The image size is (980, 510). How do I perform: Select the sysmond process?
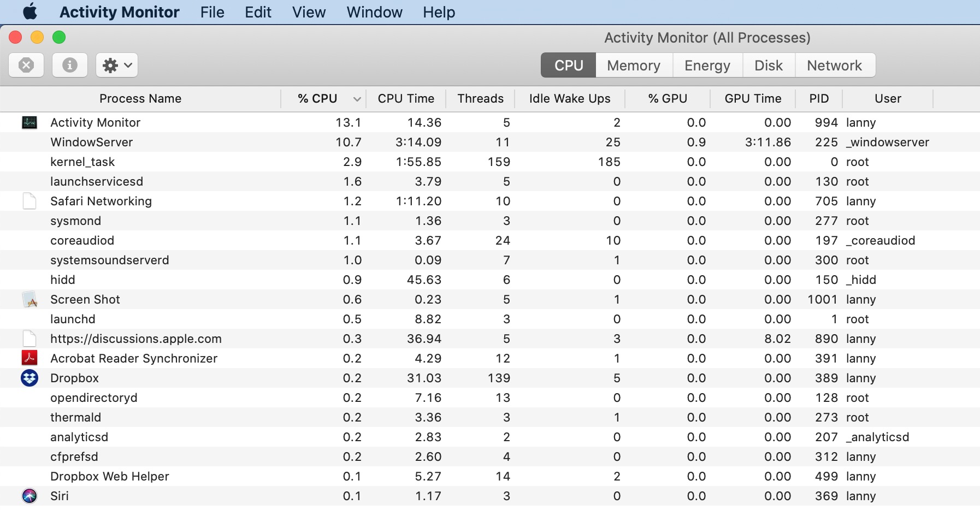[x=75, y=221]
